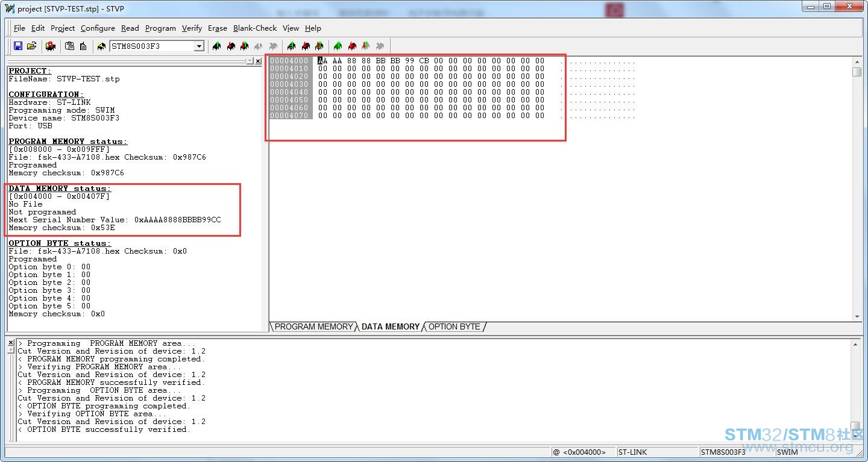This screenshot has width=868, height=462.
Task: Open the Edit menu
Action: pos(38,28)
